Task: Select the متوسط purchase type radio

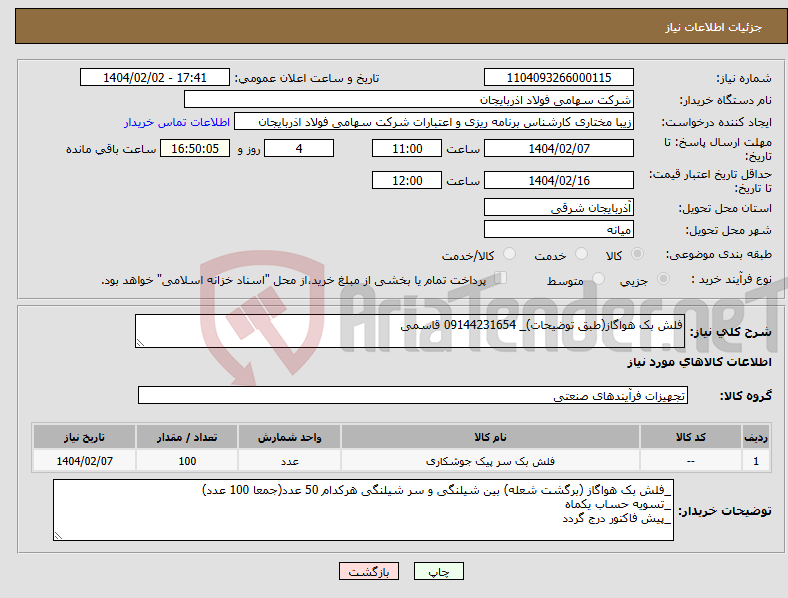Action: point(599,279)
